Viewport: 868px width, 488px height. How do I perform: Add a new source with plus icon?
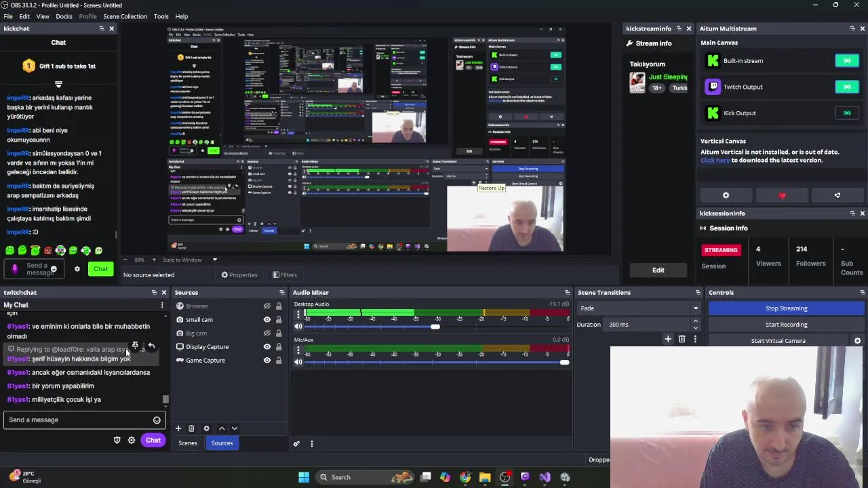tap(178, 428)
